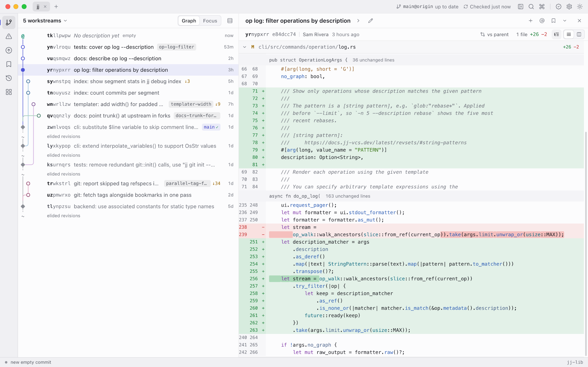Viewport: 588px width, 367px height.
Task: Bookmark this commit from the header
Action: pos(553,21)
